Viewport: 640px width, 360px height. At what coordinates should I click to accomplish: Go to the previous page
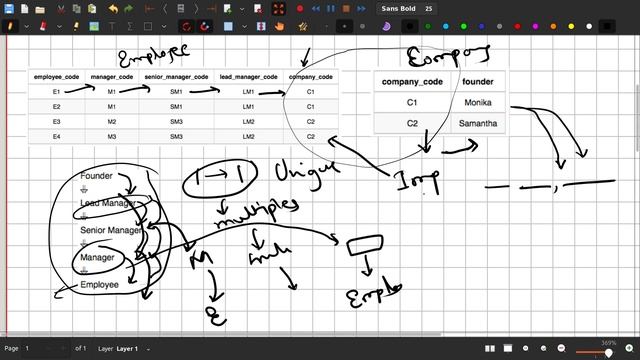(165, 9)
